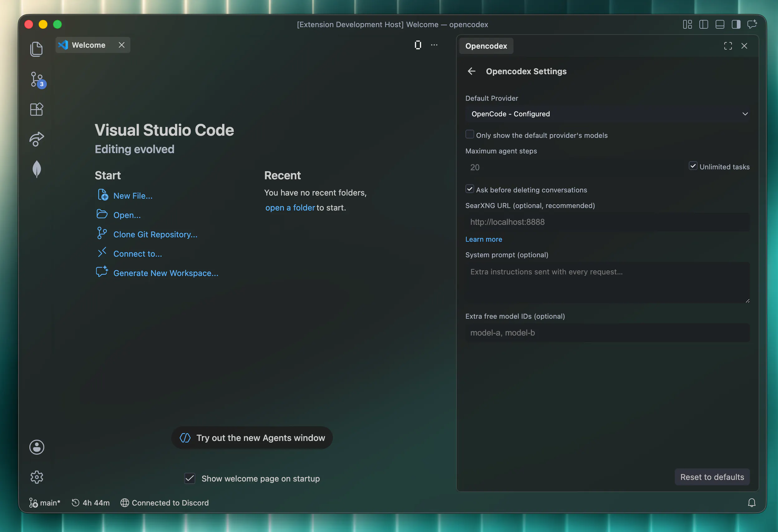Open the Chat sparkle icon in title bar
Viewport: 778px width, 532px height.
click(x=752, y=24)
